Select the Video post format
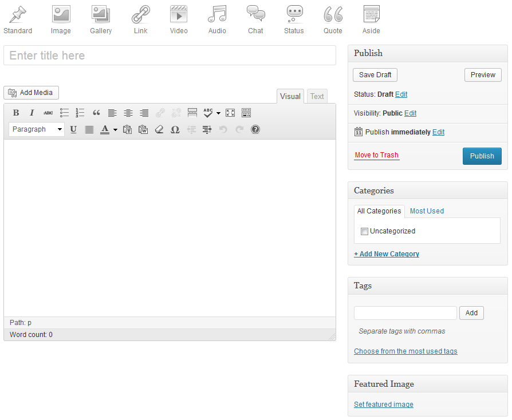This screenshot has width=512, height=420. tap(179, 20)
